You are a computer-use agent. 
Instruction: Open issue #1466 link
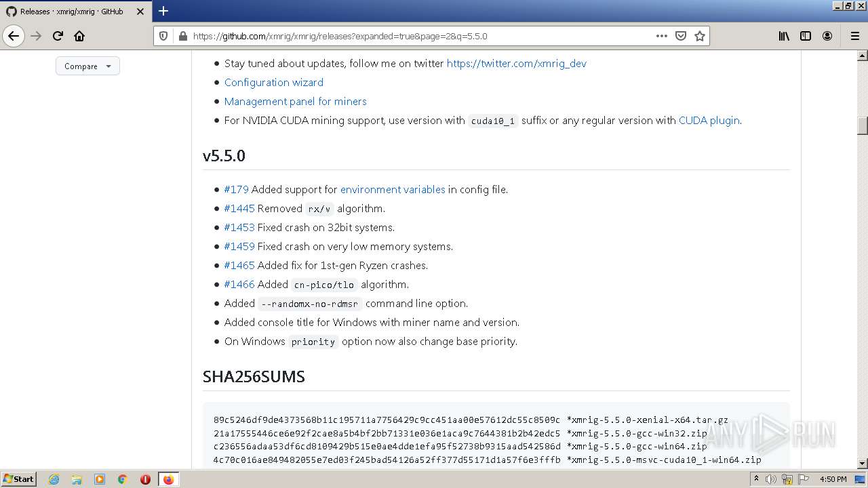(x=239, y=284)
